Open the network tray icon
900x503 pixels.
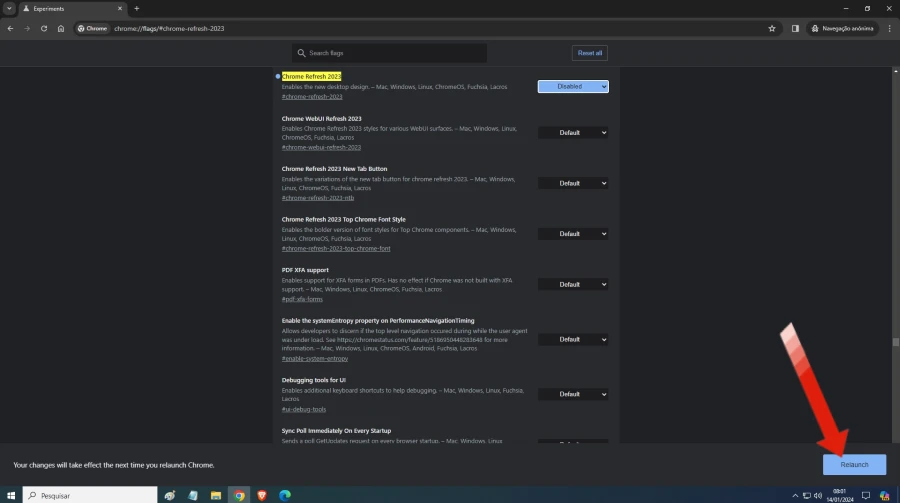tap(806, 496)
